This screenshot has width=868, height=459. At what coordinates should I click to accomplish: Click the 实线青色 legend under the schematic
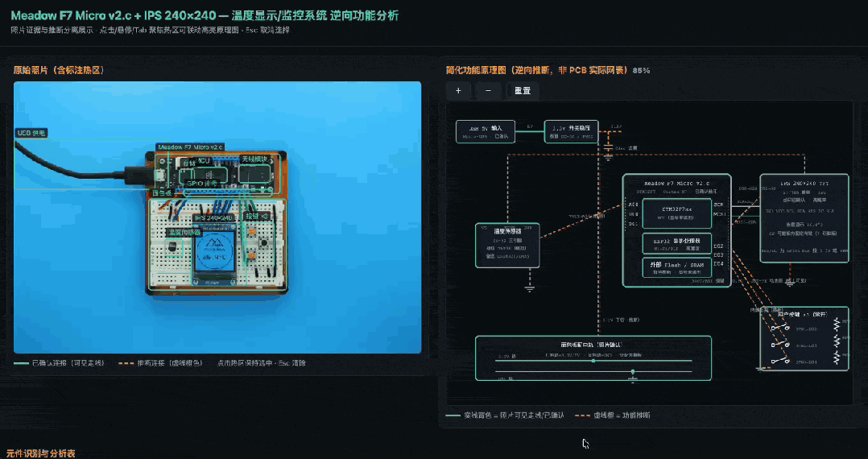pos(506,416)
